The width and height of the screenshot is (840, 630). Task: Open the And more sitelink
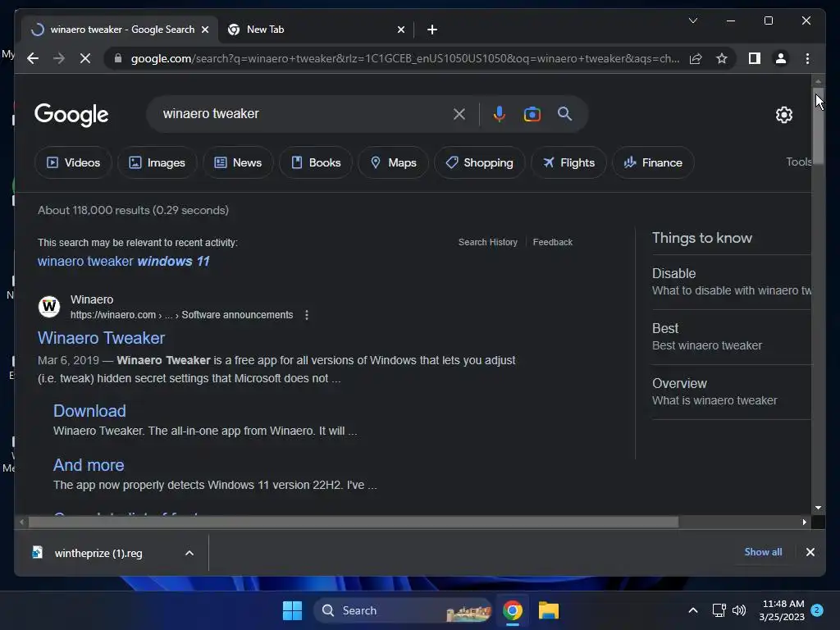[89, 465]
